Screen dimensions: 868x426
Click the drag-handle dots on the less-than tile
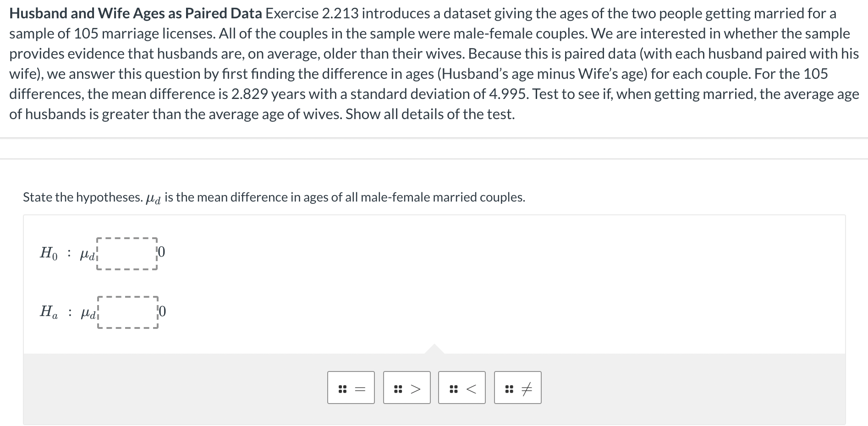pyautogui.click(x=453, y=388)
